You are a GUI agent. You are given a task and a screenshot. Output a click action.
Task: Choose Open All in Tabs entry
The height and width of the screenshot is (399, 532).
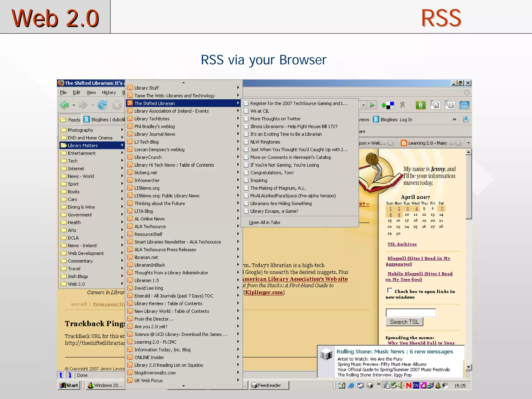click(264, 222)
